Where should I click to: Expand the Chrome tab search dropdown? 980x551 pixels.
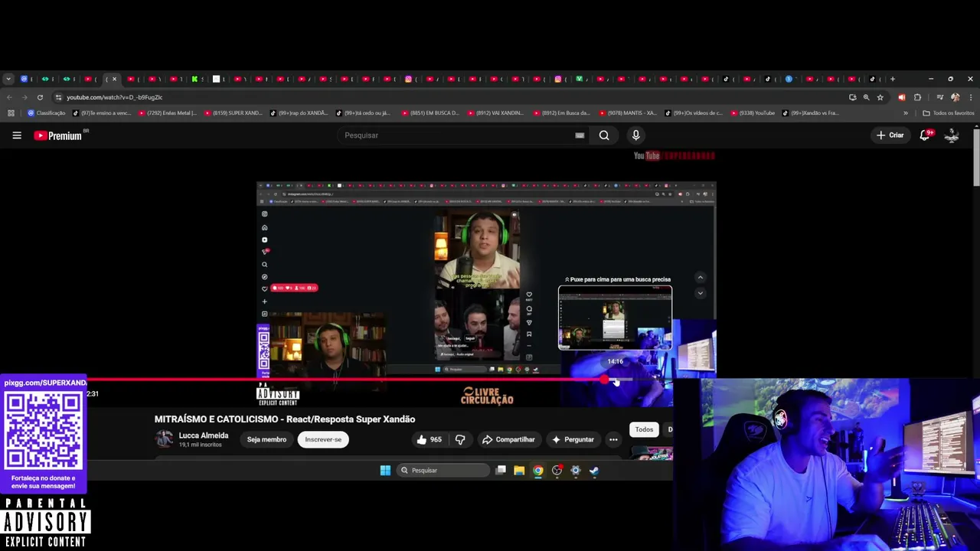pos(8,79)
